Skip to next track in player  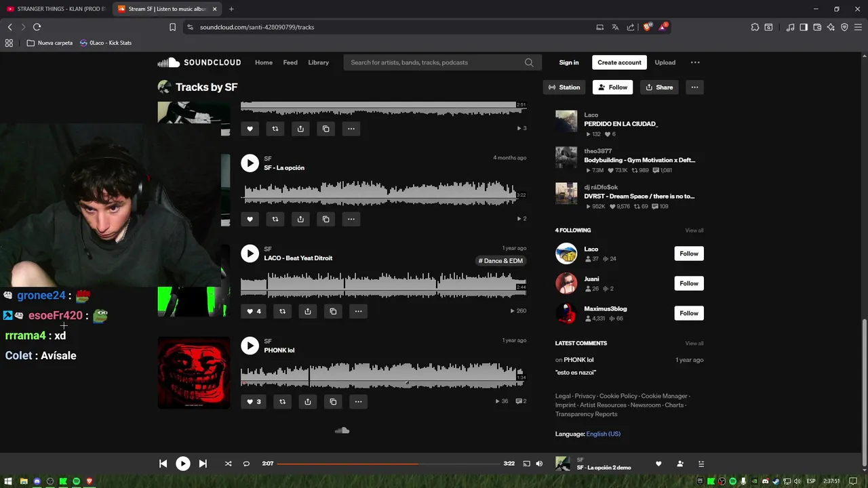203,464
